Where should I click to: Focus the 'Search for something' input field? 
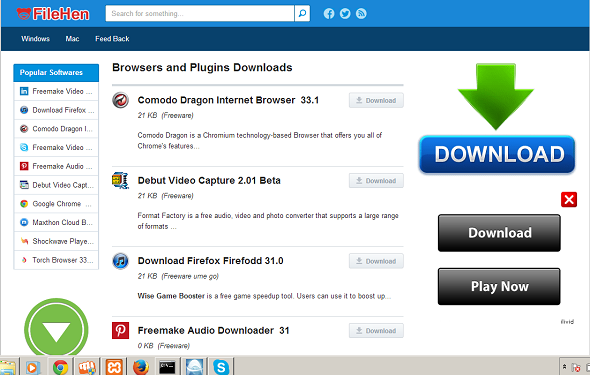point(200,14)
